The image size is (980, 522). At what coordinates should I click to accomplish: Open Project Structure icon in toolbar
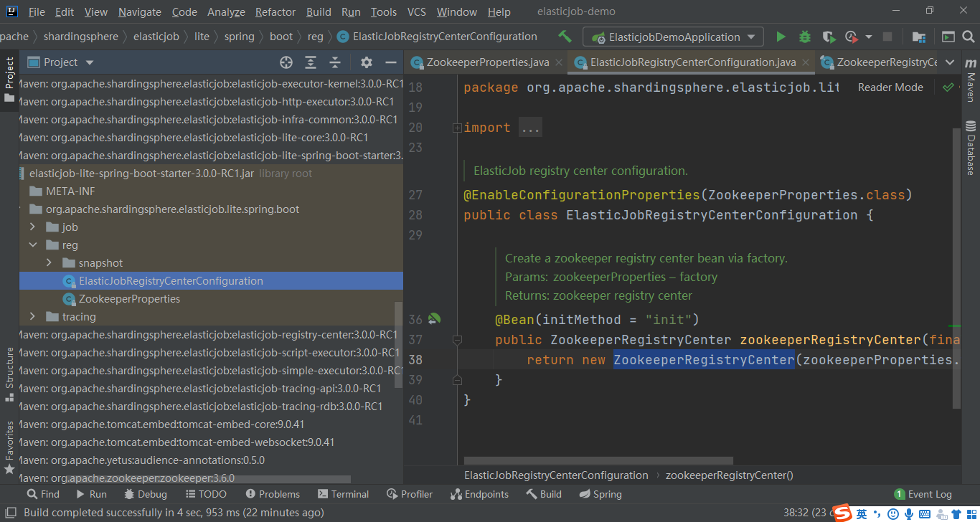(x=918, y=37)
